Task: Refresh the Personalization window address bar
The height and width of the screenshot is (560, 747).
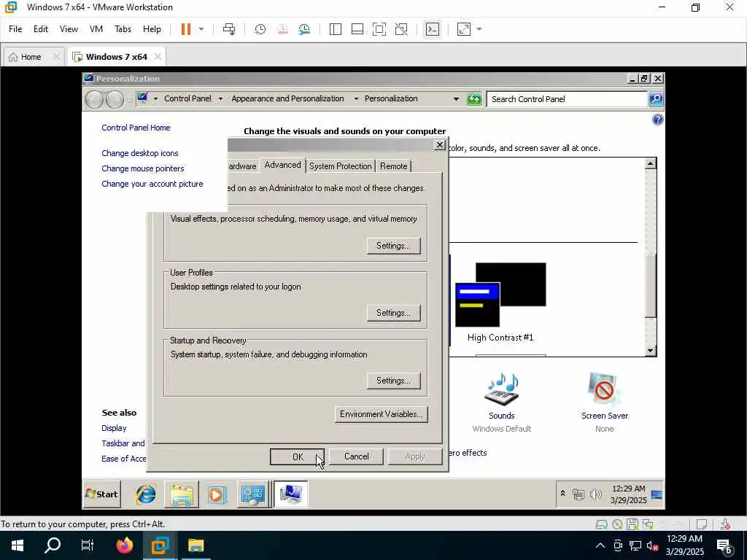Action: (474, 99)
